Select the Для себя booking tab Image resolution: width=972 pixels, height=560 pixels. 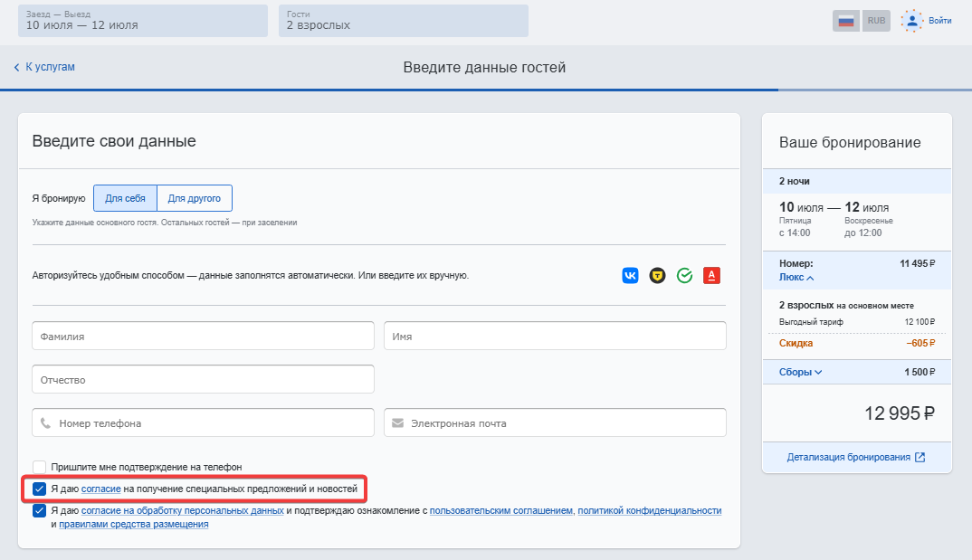point(125,198)
